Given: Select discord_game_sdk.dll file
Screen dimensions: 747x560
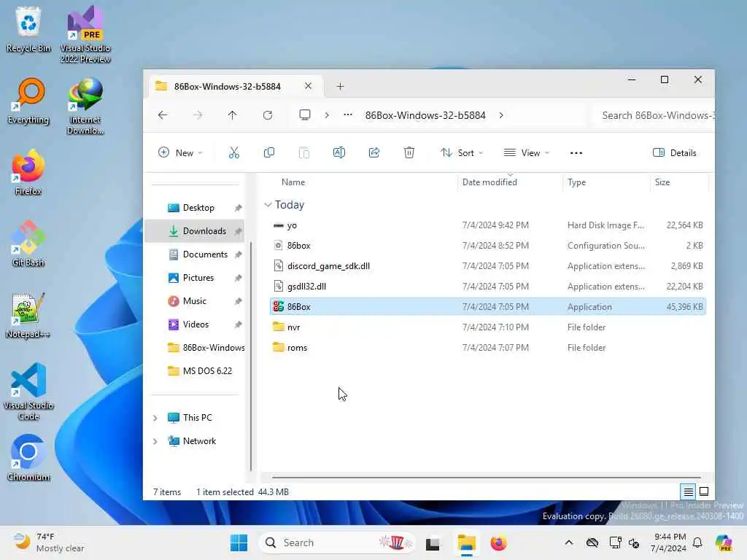Looking at the screenshot, I should [x=487, y=266].
